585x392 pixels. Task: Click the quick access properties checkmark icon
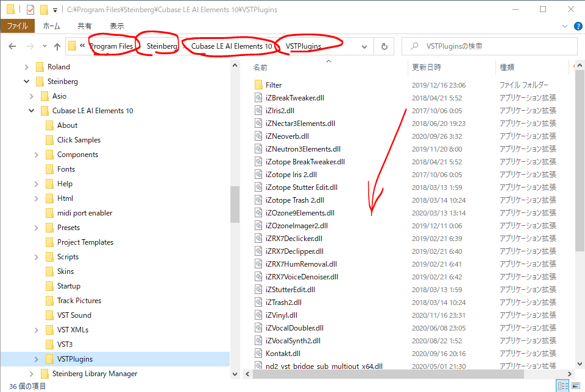point(30,9)
